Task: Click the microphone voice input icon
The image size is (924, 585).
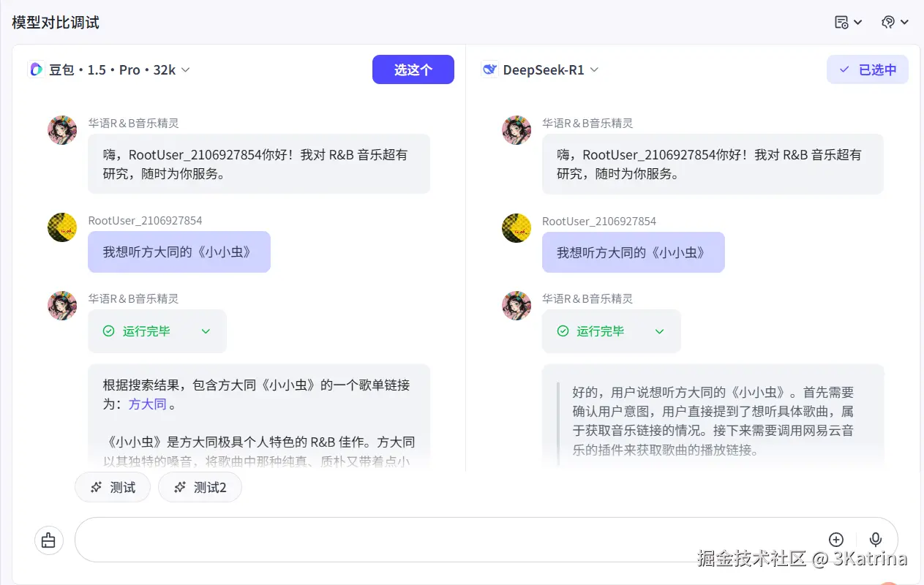Action: point(875,540)
